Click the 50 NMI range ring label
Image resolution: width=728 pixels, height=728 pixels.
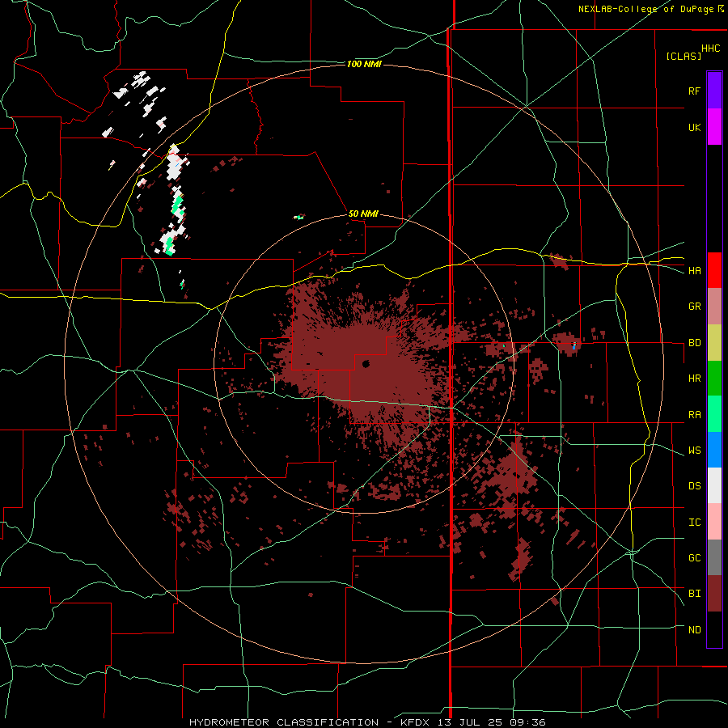pyautogui.click(x=363, y=214)
